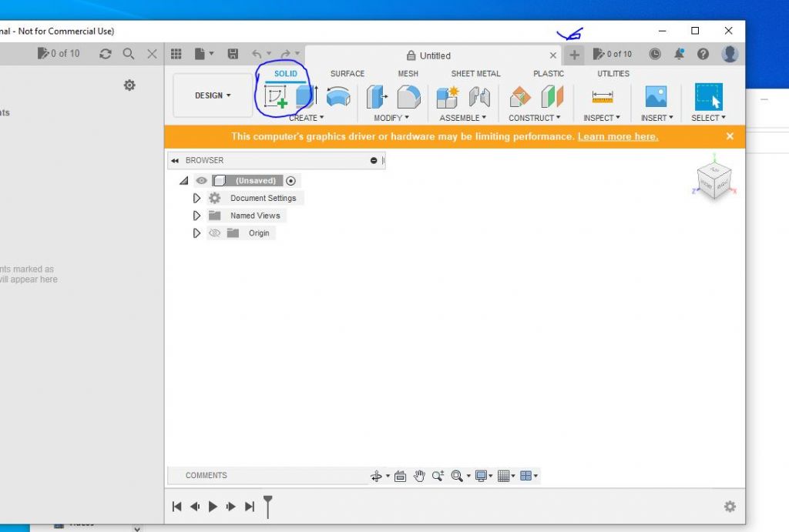Open the CREATE dropdown menu

(x=307, y=118)
